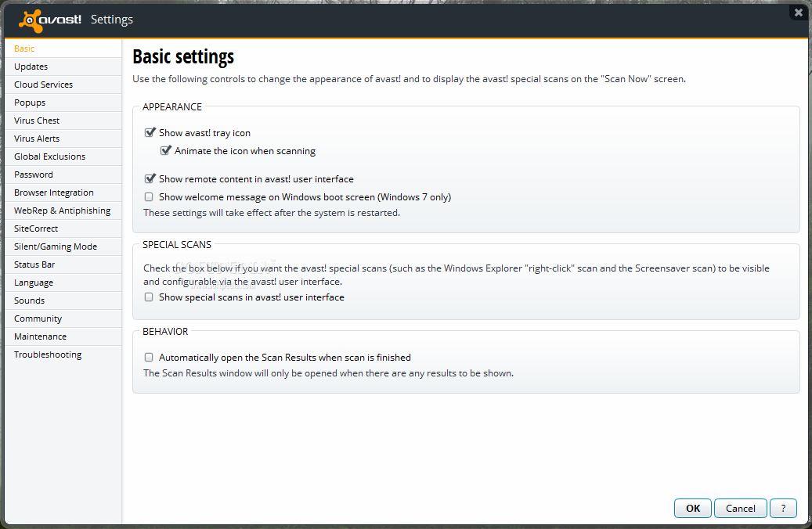This screenshot has width=812, height=529.
Task: Select the Language category
Action: click(x=63, y=282)
